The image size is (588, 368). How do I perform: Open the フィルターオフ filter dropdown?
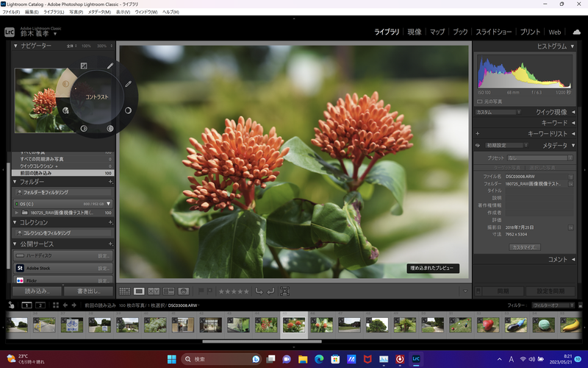(x=553, y=305)
